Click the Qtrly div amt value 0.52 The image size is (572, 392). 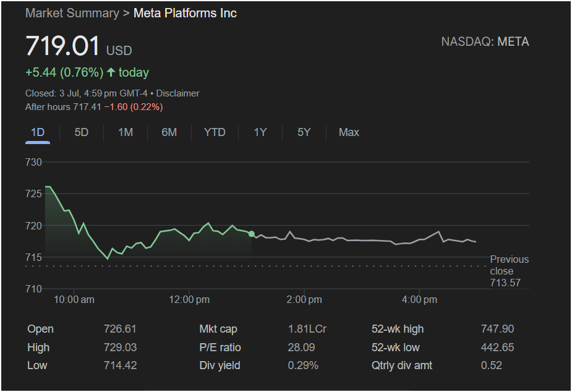(x=492, y=365)
